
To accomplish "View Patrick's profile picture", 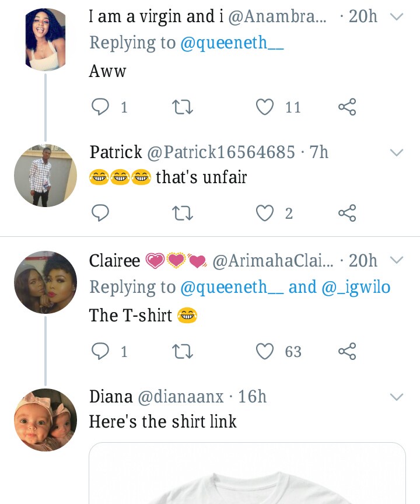I will tap(45, 176).
